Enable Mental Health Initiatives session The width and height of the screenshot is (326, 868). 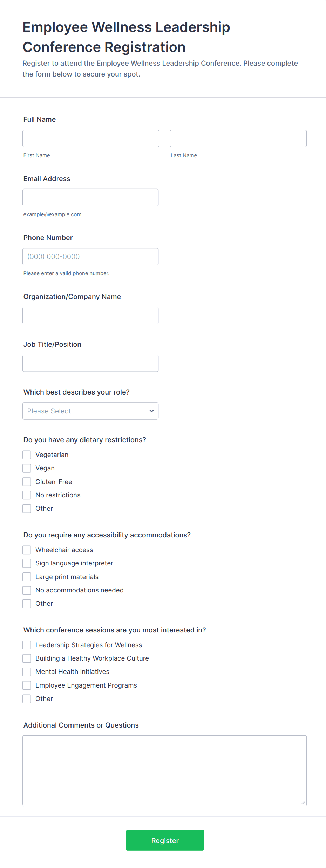click(27, 671)
